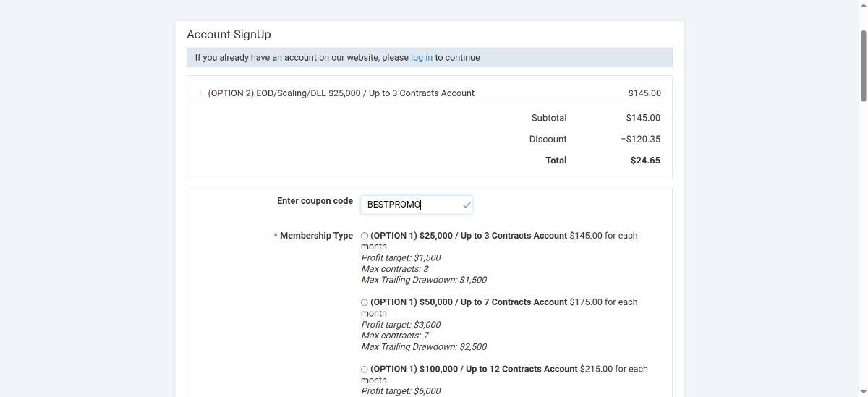Click the Discount amount −$120.35
868x397 pixels.
point(640,140)
